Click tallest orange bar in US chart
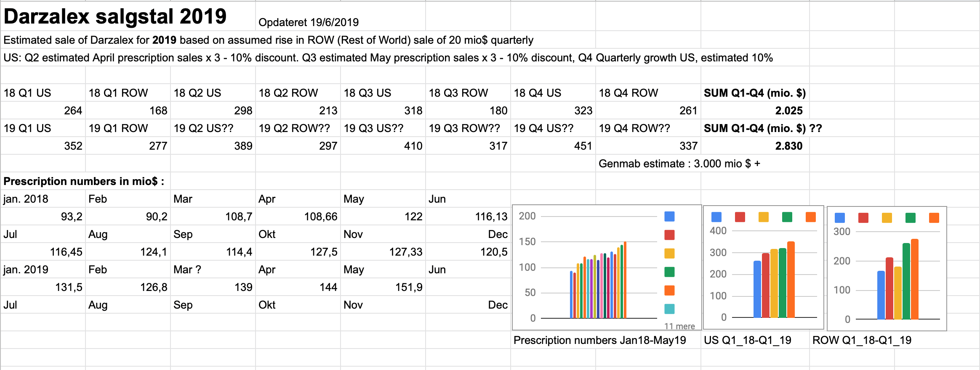The height and width of the screenshot is (370, 980). [791, 279]
